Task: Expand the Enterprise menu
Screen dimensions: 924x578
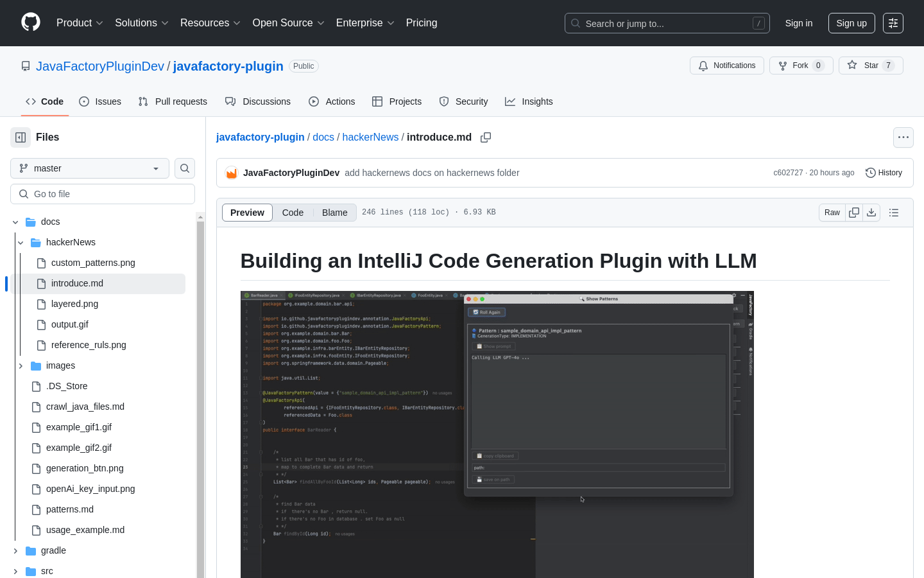Action: pyautogui.click(x=365, y=23)
